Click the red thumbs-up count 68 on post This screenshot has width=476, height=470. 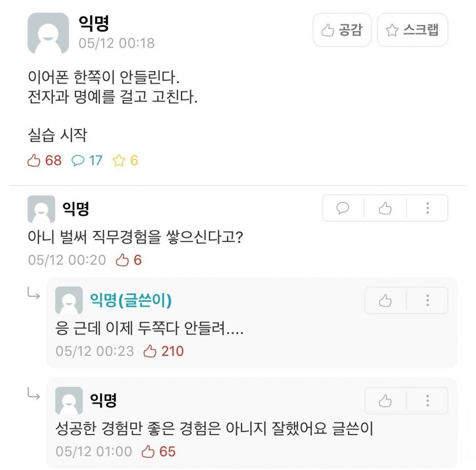tap(45, 160)
